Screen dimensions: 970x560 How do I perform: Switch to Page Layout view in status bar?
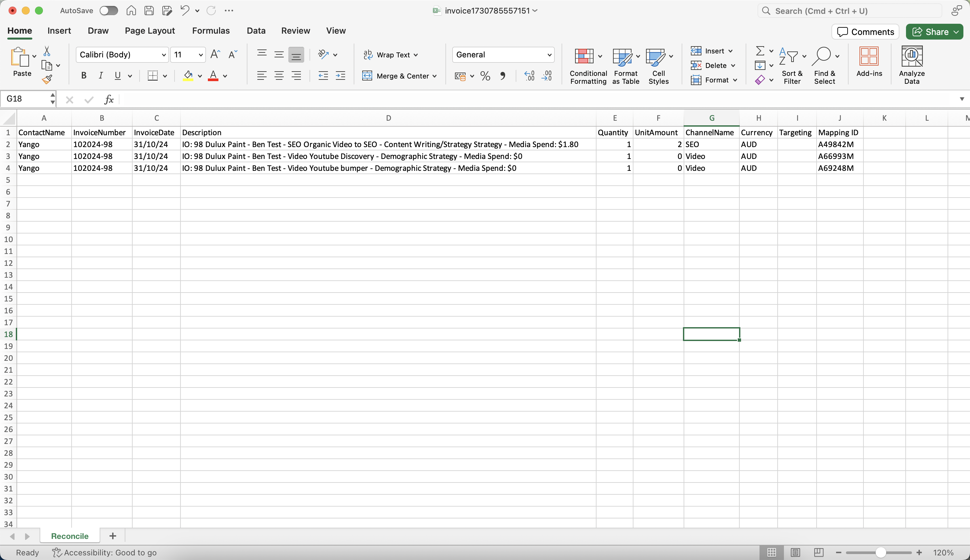(x=795, y=552)
